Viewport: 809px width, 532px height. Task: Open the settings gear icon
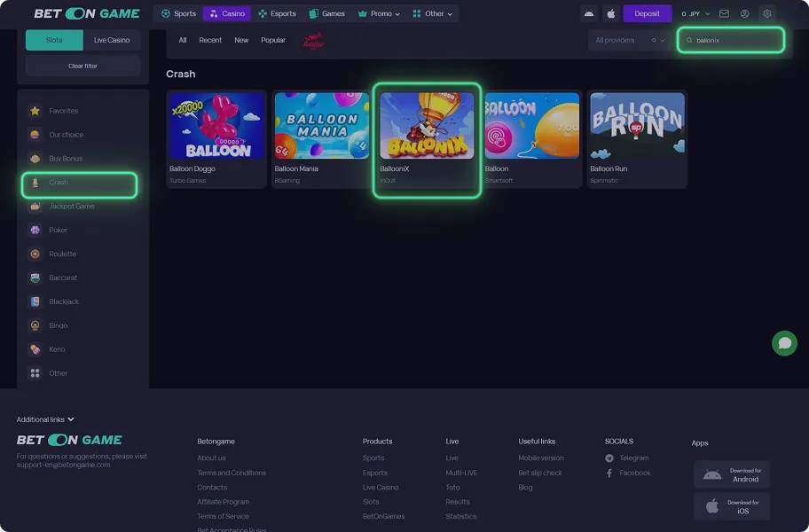pyautogui.click(x=766, y=13)
